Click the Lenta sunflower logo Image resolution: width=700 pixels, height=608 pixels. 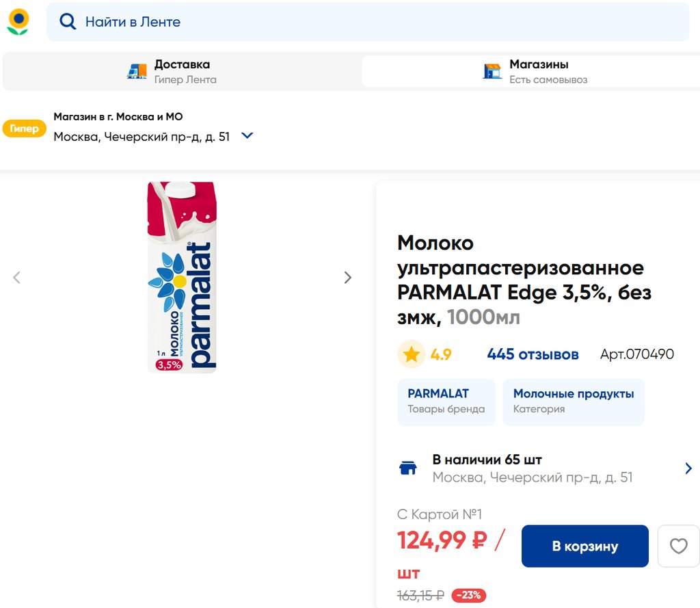[18, 21]
